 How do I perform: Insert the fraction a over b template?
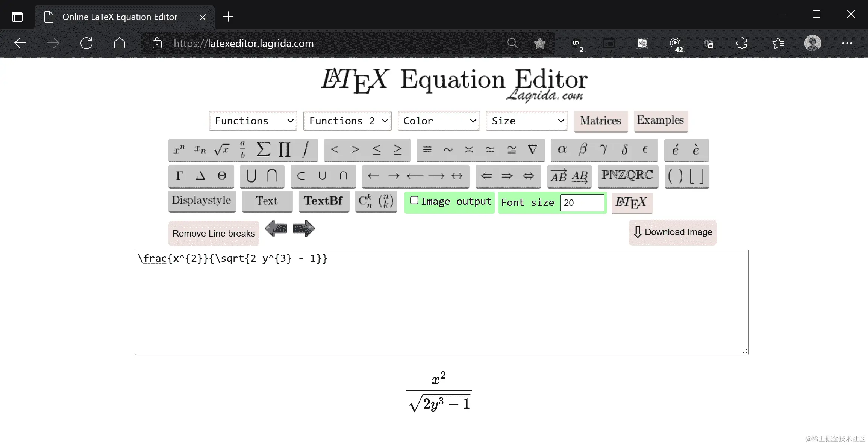click(x=242, y=150)
